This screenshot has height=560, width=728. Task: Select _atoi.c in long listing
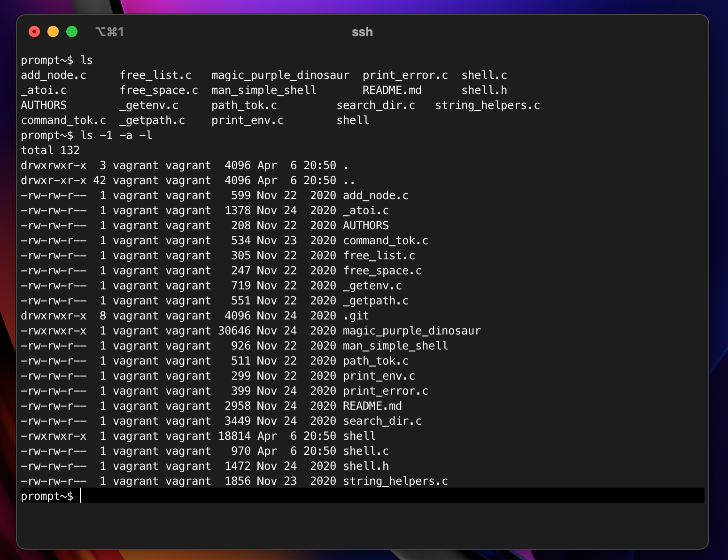point(366,210)
